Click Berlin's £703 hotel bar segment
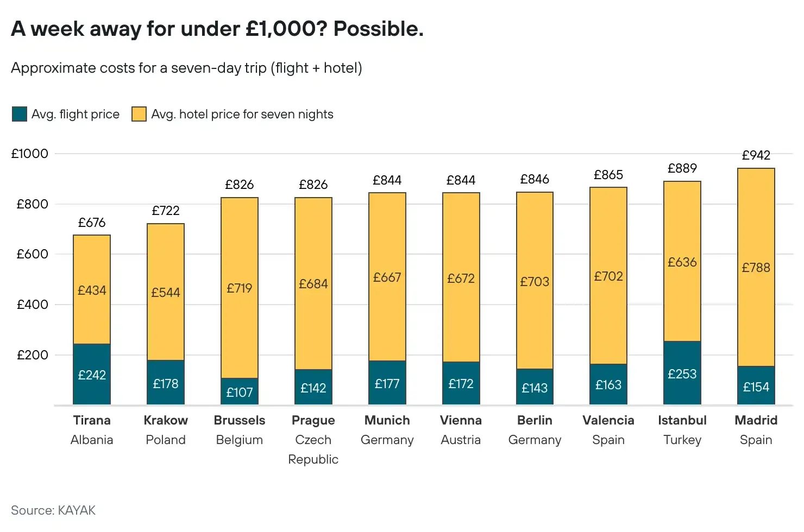 (535, 281)
